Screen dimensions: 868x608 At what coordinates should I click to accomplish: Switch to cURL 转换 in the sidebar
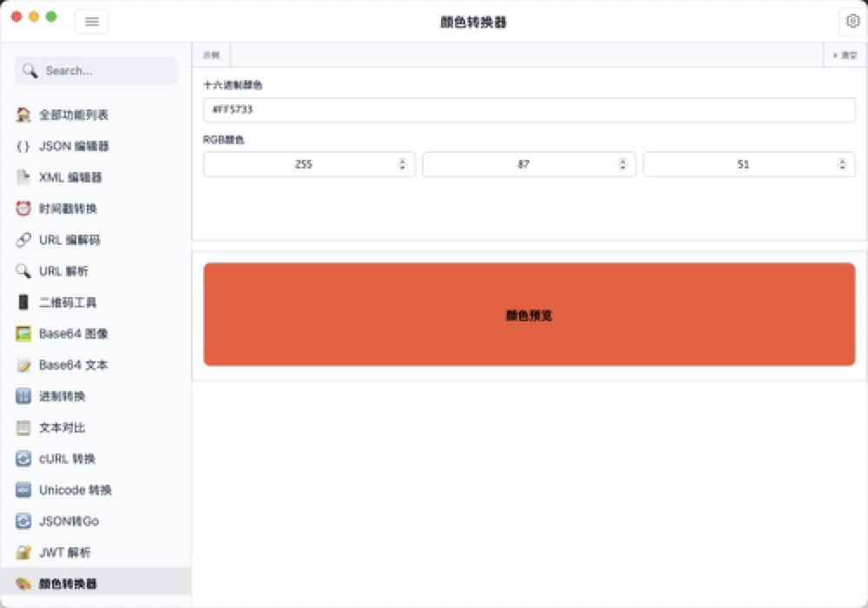point(67,459)
